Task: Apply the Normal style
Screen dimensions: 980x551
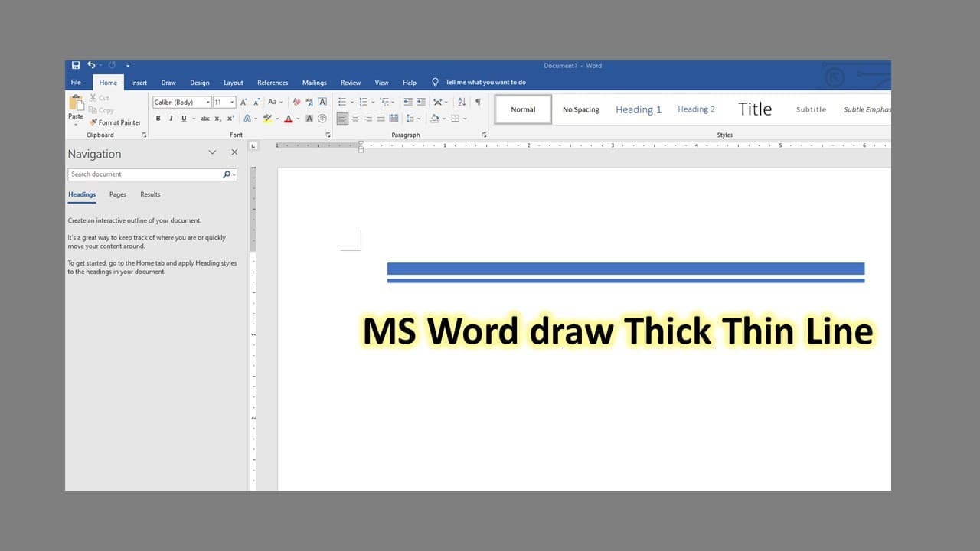Action: click(x=523, y=109)
